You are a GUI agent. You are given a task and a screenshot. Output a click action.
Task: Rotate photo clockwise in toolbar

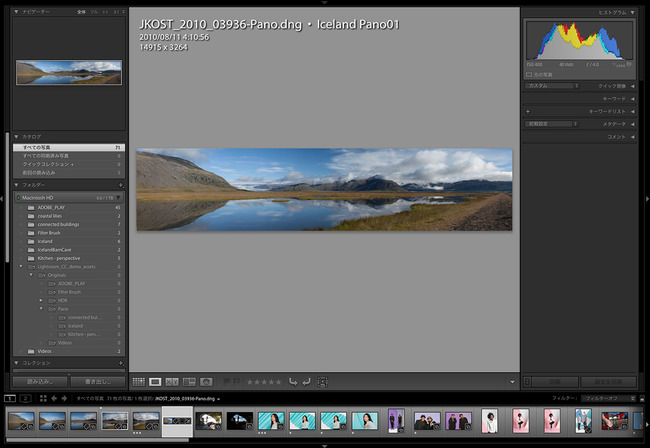306,382
